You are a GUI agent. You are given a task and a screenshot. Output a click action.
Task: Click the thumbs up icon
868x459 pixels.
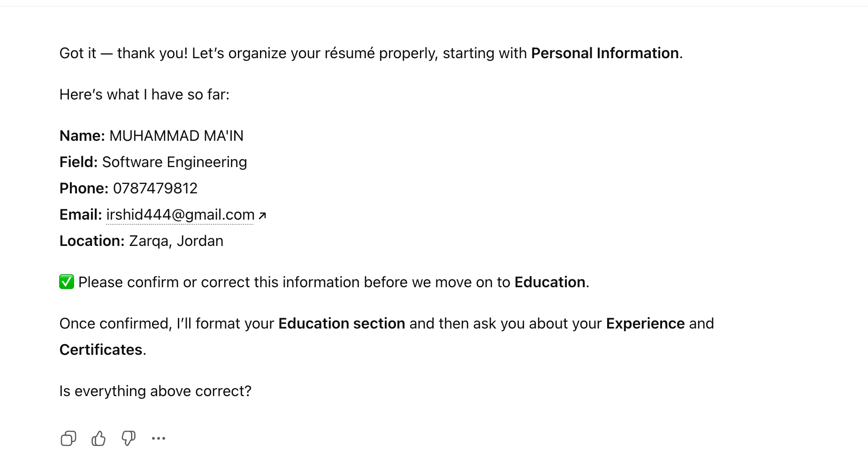(99, 438)
